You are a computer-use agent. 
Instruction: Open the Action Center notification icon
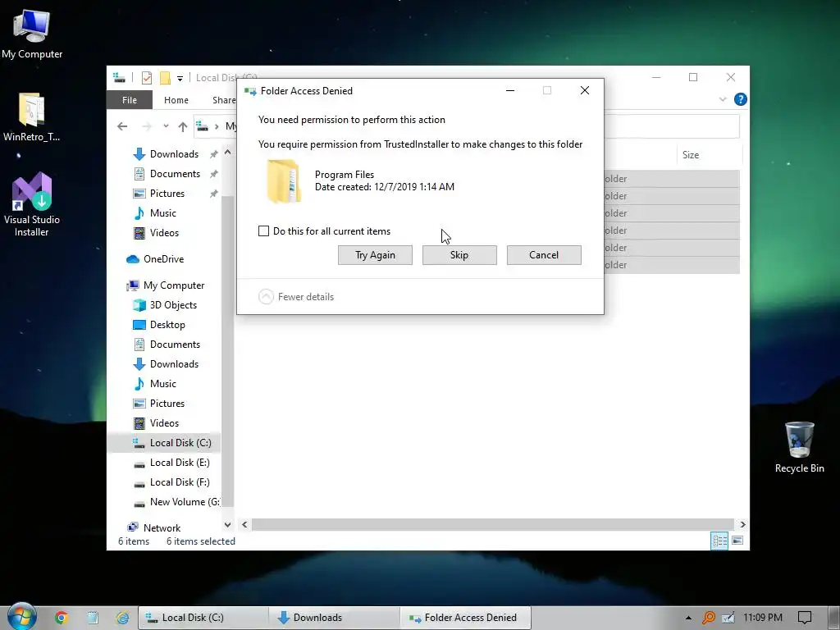805,618
